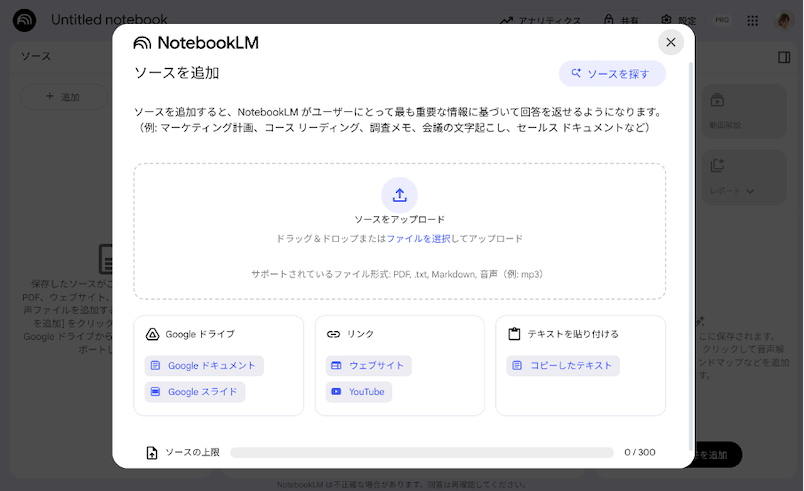Click the ソース panel heading in background
804x491 pixels.
click(x=36, y=56)
